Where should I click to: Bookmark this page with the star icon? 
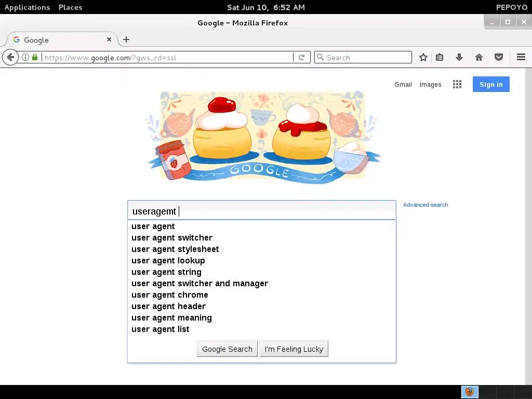pyautogui.click(x=423, y=57)
